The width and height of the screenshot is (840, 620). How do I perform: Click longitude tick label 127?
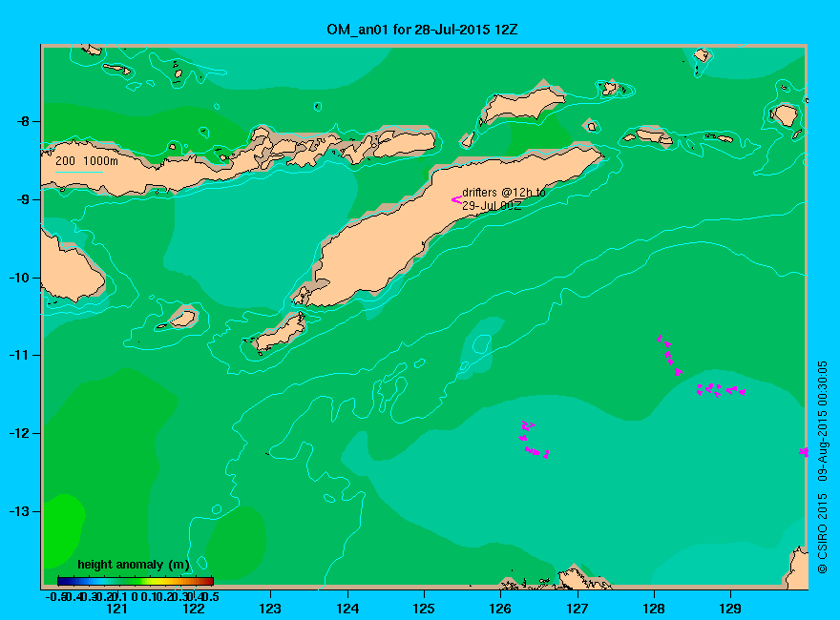[x=577, y=609]
